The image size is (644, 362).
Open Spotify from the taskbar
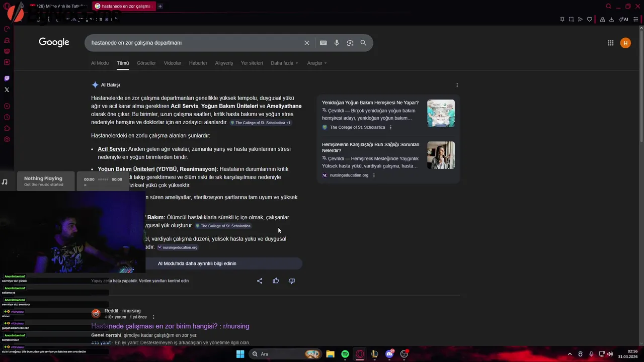coord(345,354)
